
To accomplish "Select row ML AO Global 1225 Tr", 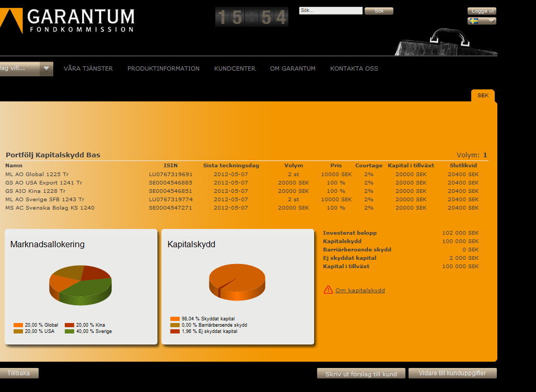I will (x=242, y=175).
